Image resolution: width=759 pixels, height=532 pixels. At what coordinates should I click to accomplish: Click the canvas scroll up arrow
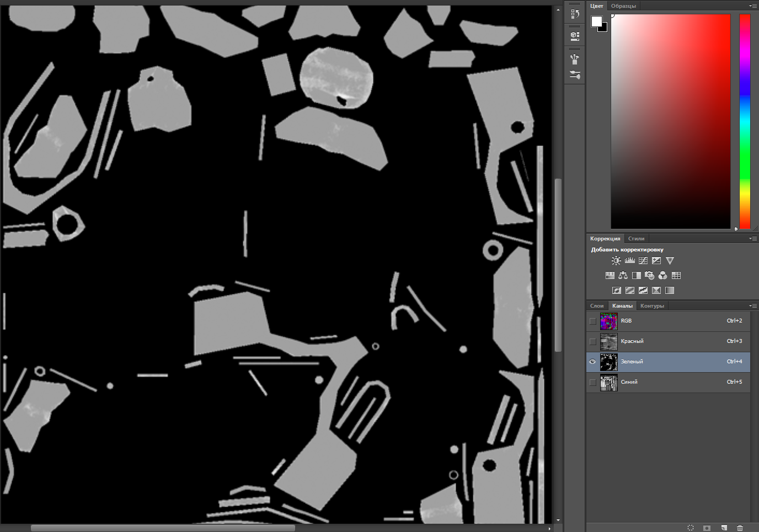pos(558,9)
